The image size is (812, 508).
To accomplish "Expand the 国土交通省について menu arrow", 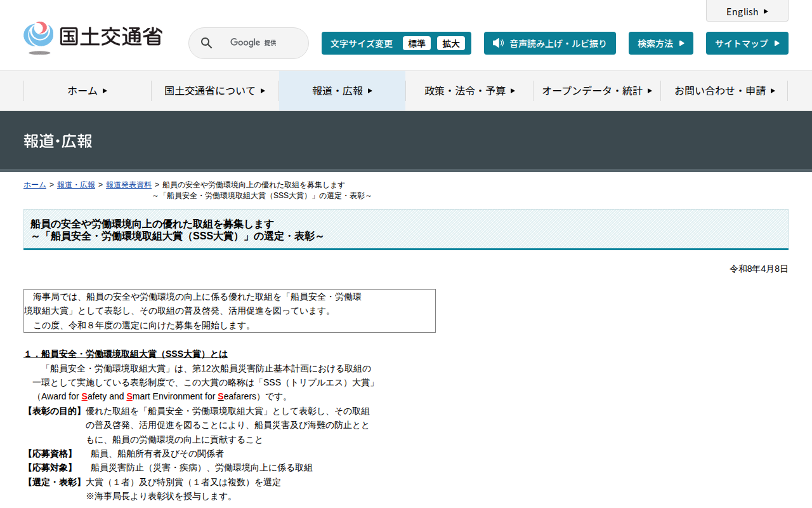I will coord(263,91).
